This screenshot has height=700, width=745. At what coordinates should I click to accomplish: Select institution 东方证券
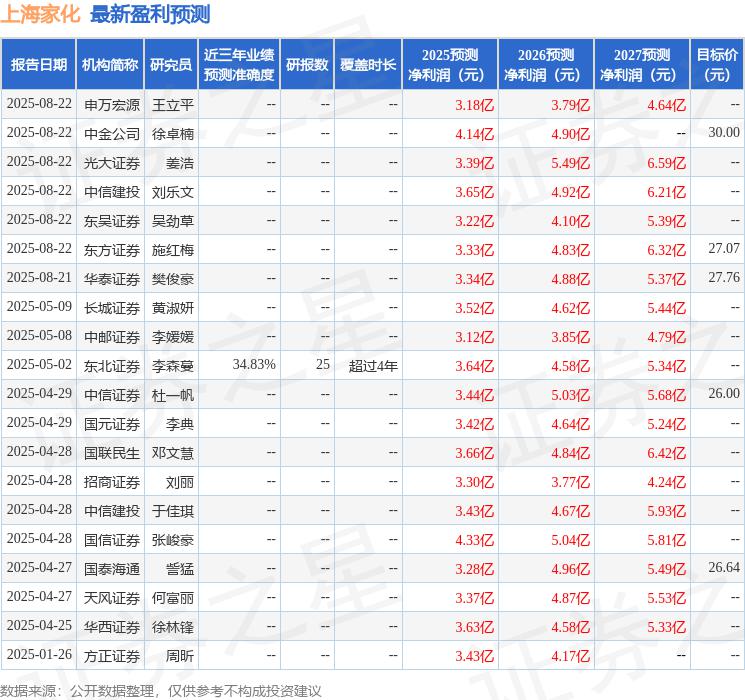click(x=112, y=249)
